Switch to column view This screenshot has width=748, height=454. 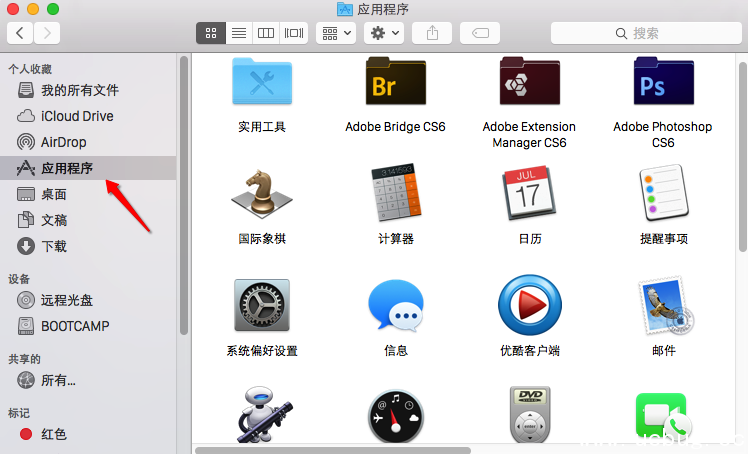coord(266,33)
